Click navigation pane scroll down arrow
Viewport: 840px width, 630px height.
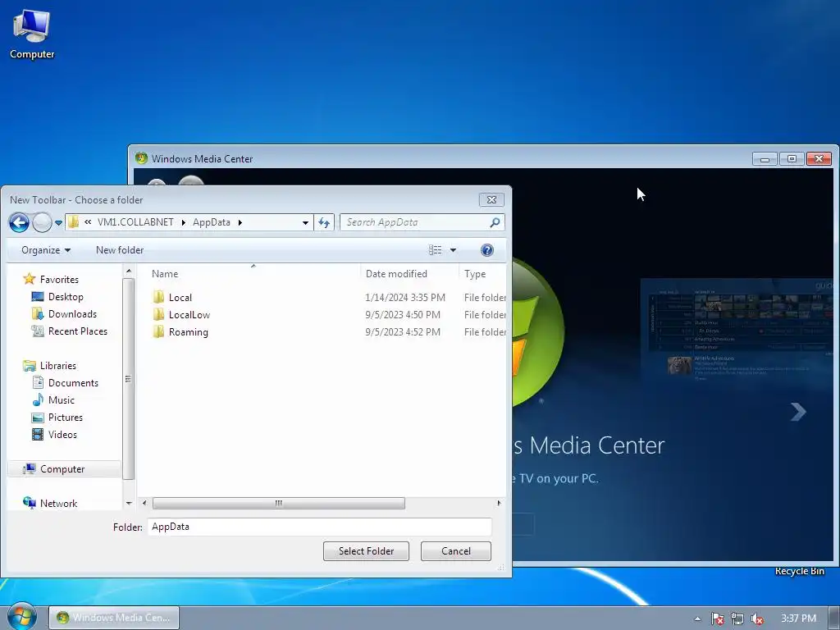pos(129,503)
